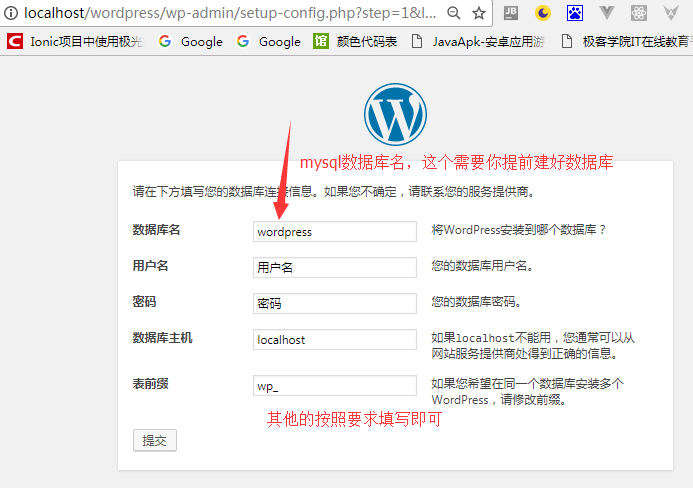Click the zoom magnifier icon in address bar
The height and width of the screenshot is (488, 693).
454,13
